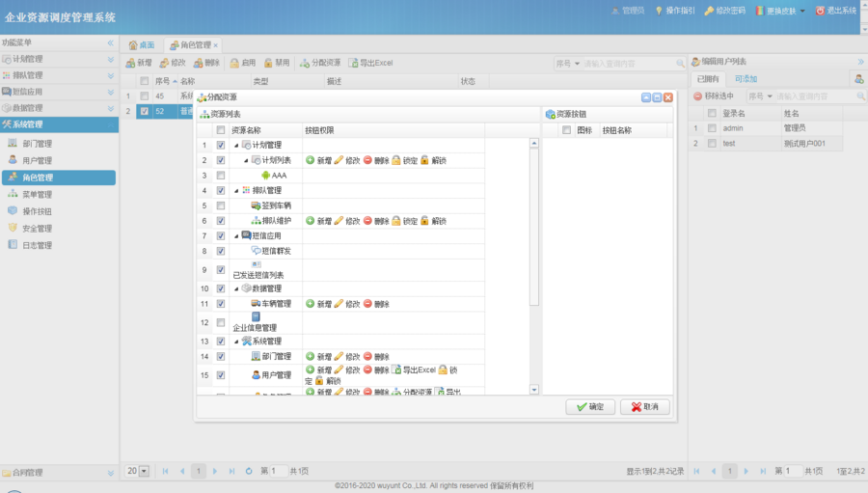Image resolution: width=868 pixels, height=493 pixels.
Task: Click the 取消 button in dialog
Action: click(x=645, y=406)
